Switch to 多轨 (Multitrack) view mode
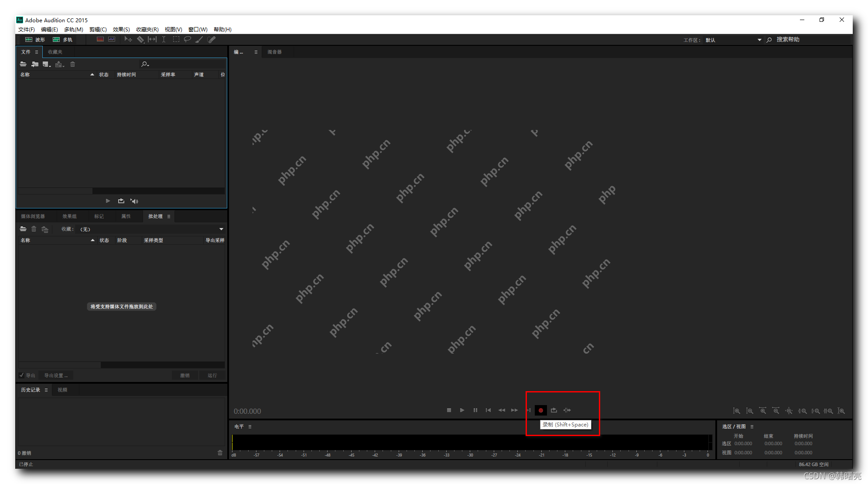The width and height of the screenshot is (868, 484). click(65, 39)
